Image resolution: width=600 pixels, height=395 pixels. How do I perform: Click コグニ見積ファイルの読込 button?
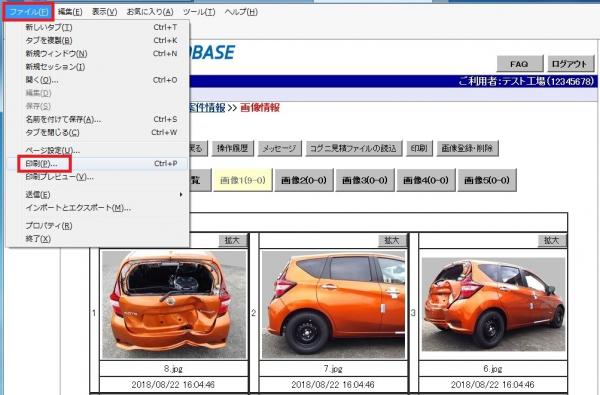pos(354,148)
